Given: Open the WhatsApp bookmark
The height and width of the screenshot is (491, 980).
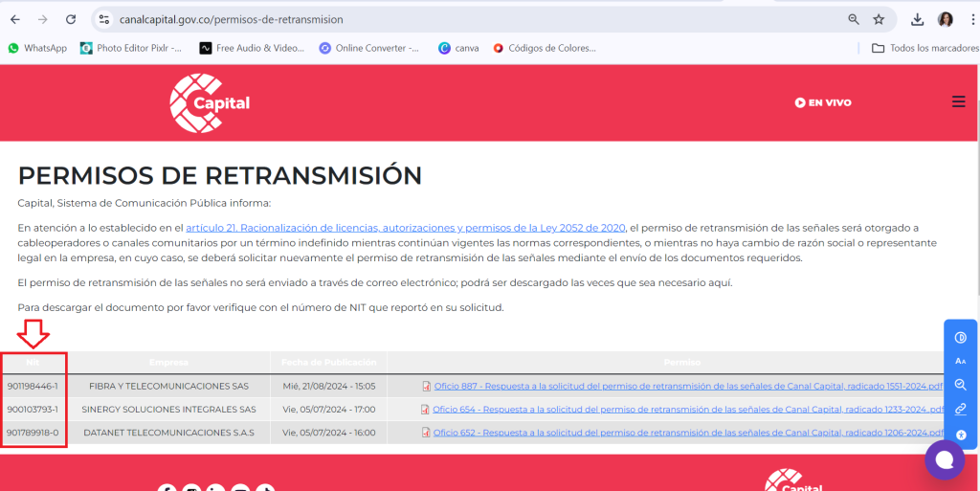Looking at the screenshot, I should (37, 48).
